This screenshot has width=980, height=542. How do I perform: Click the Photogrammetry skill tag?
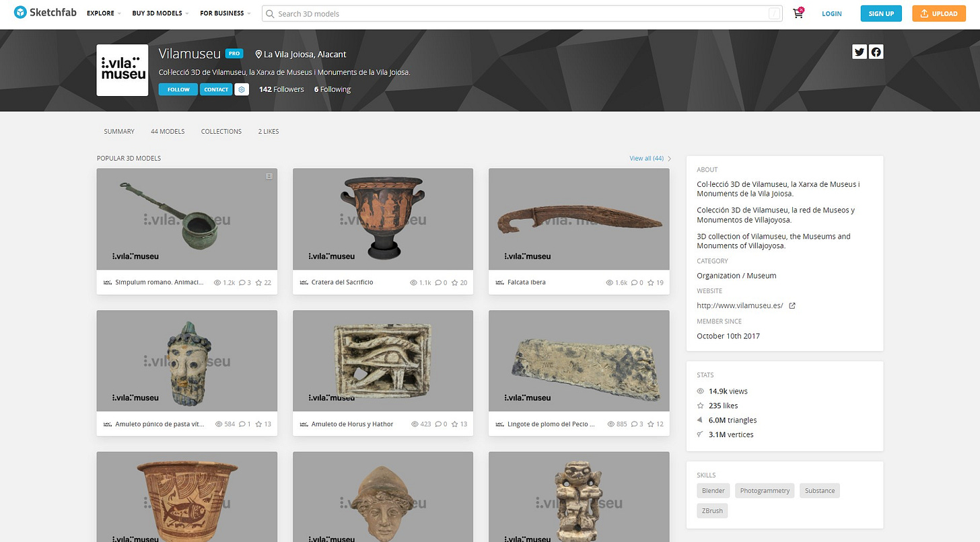click(x=765, y=491)
